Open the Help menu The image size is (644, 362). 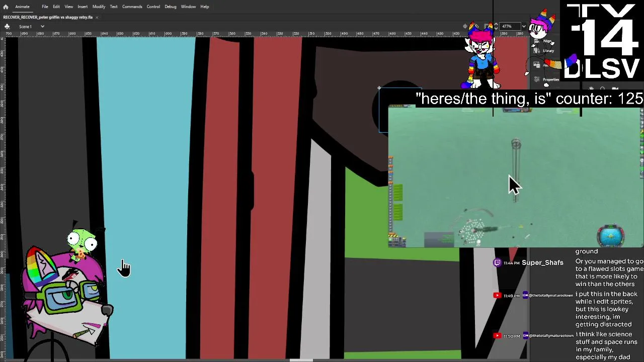coord(205,7)
